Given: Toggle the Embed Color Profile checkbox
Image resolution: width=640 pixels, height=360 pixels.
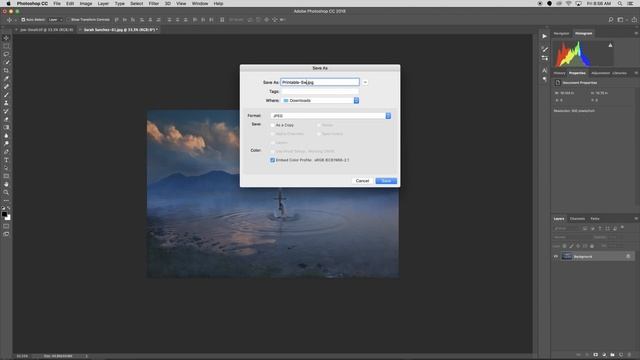Looking at the screenshot, I should point(273,160).
